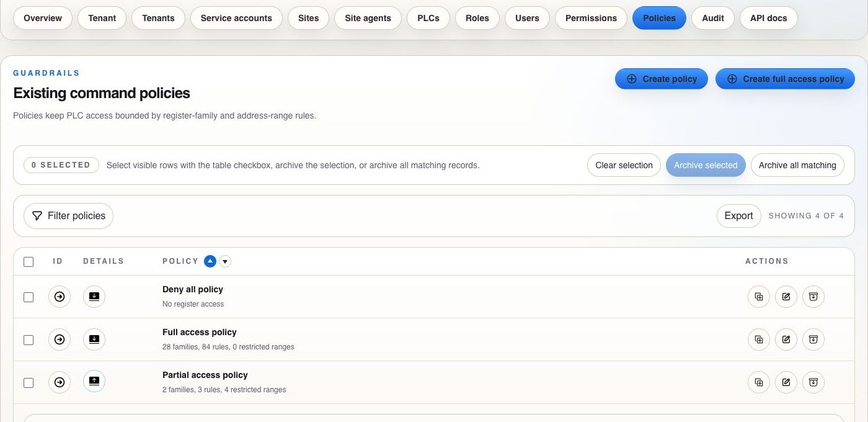Sort Policy column descending
The height and width of the screenshot is (422, 868).
pyautogui.click(x=225, y=261)
